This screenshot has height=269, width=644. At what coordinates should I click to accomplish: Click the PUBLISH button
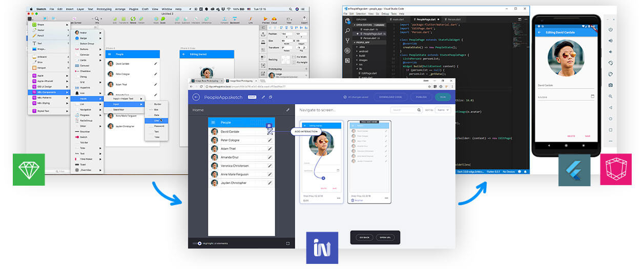(x=421, y=97)
